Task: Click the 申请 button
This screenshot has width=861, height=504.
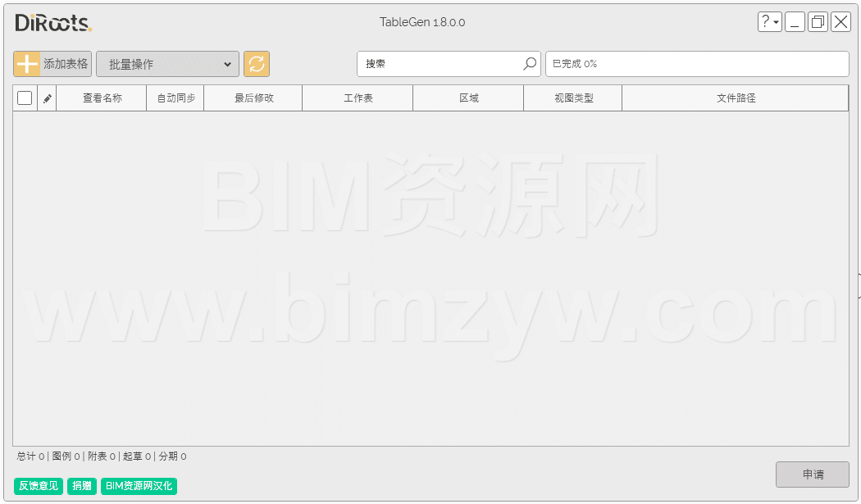Action: point(813,474)
